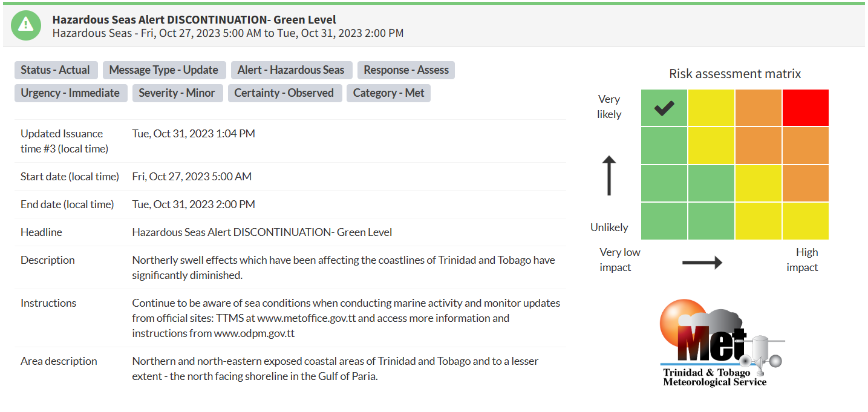Click the headline value in the table

coord(262,232)
